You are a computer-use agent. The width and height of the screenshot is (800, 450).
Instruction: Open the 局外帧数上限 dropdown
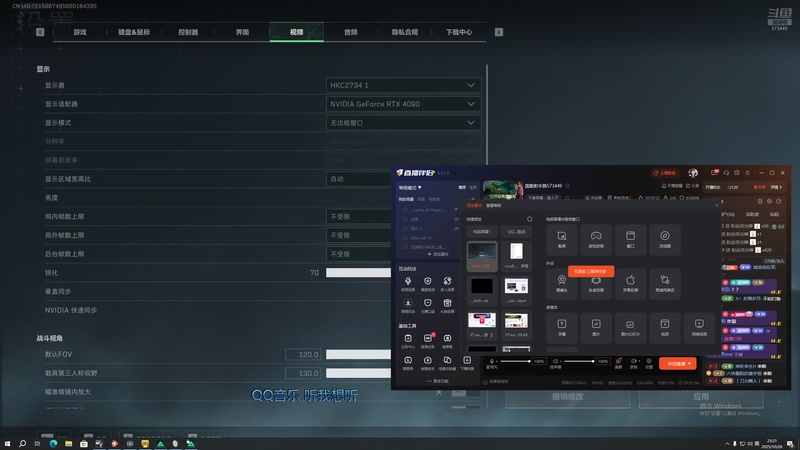359,235
